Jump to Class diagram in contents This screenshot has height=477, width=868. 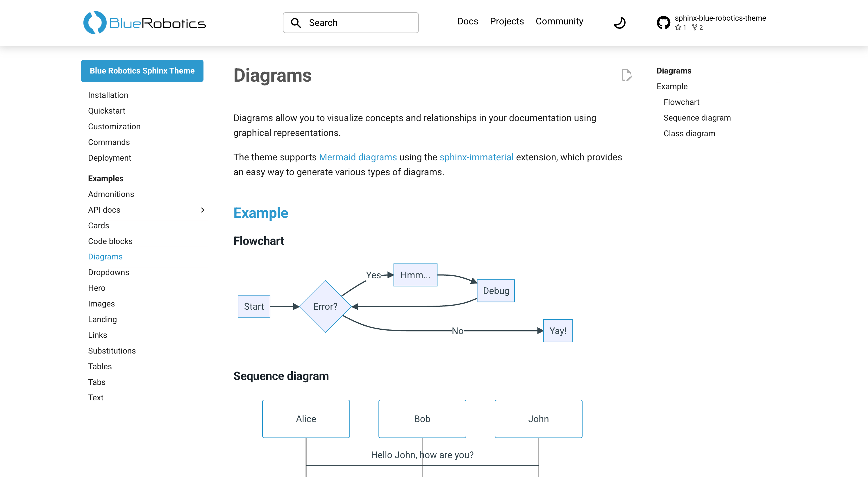point(689,134)
